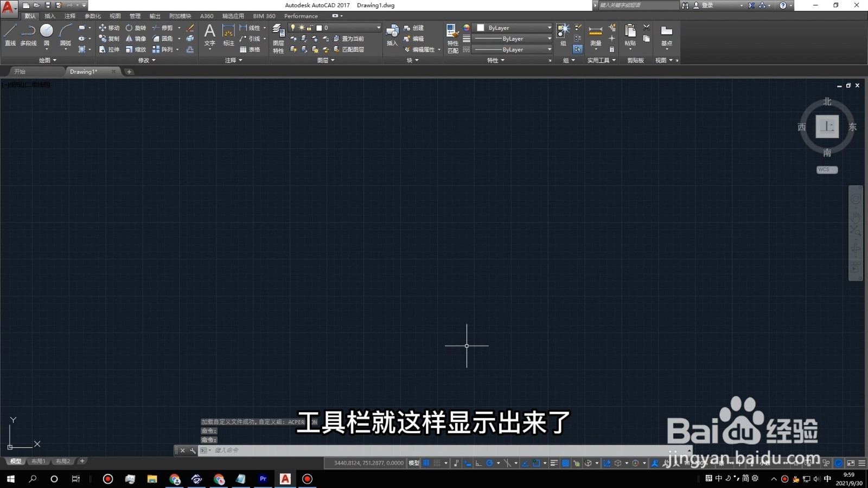Click the Table (表格) tool

250,49
